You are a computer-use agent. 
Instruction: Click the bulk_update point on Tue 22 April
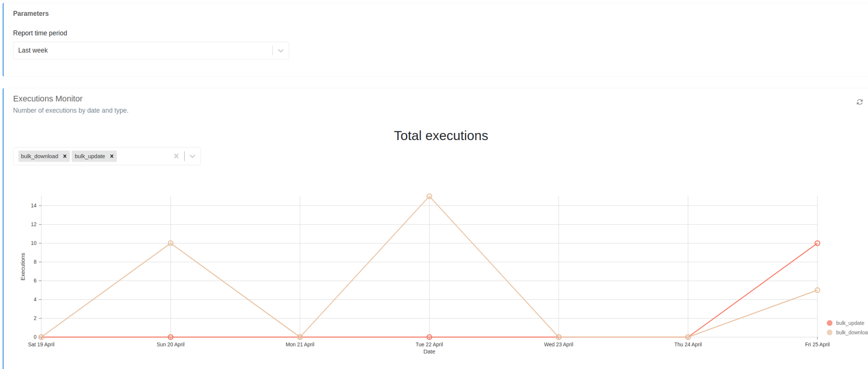click(x=429, y=337)
